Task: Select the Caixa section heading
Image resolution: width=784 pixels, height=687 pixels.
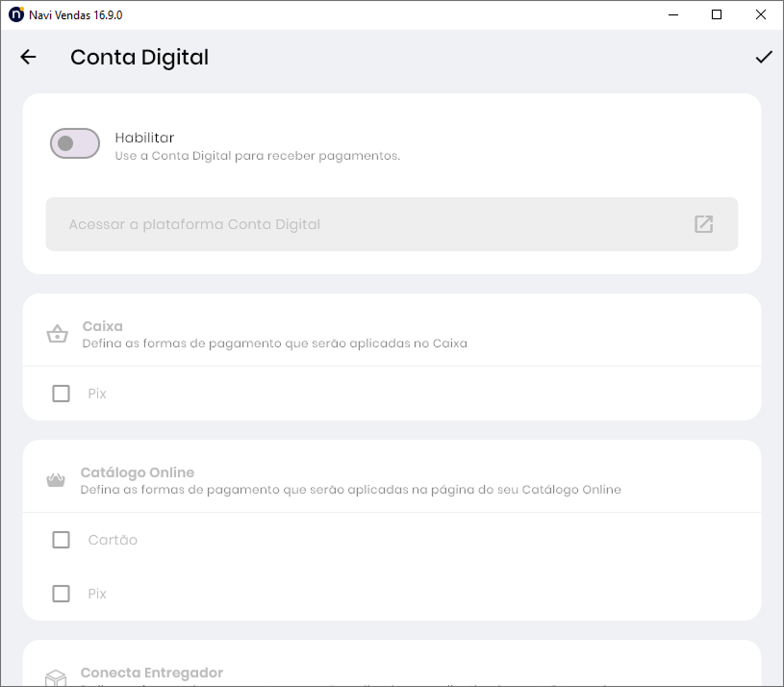Action: pos(102,326)
